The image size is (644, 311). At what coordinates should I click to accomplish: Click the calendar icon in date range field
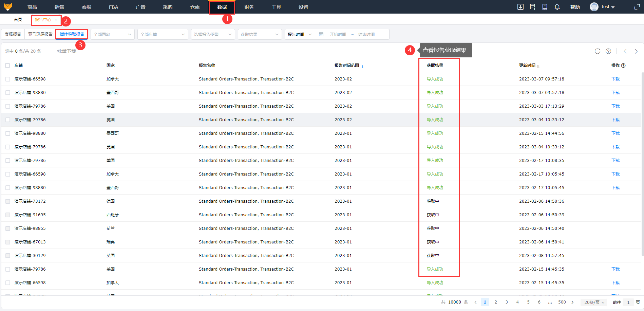tap(321, 35)
